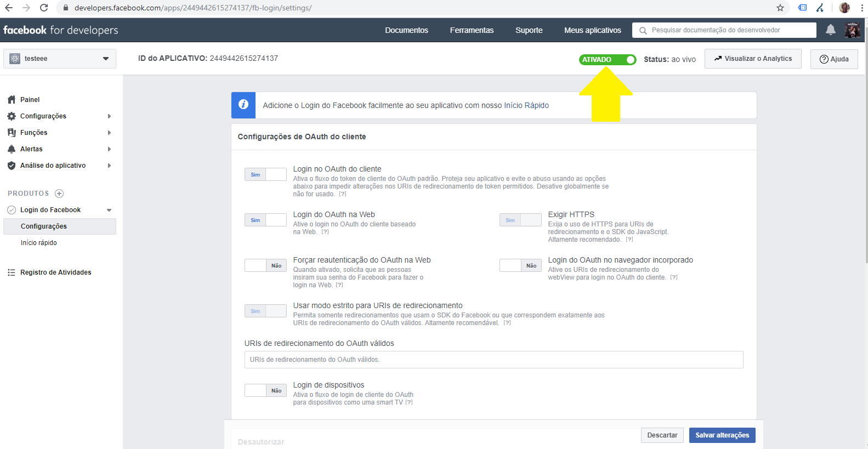The width and height of the screenshot is (868, 449).
Task: Click the Configurações de OAuth do cliente heading
Action: pyautogui.click(x=302, y=137)
